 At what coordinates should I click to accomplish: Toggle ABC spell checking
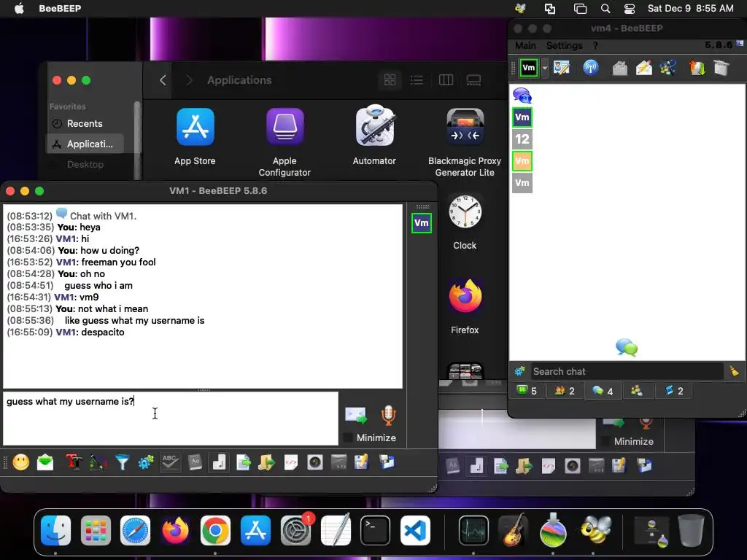point(170,462)
